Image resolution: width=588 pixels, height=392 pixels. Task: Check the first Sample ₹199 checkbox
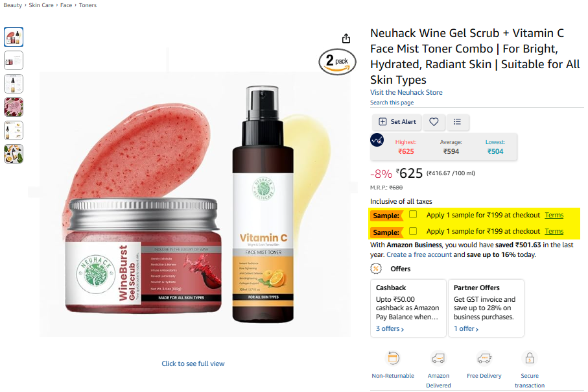pos(413,214)
